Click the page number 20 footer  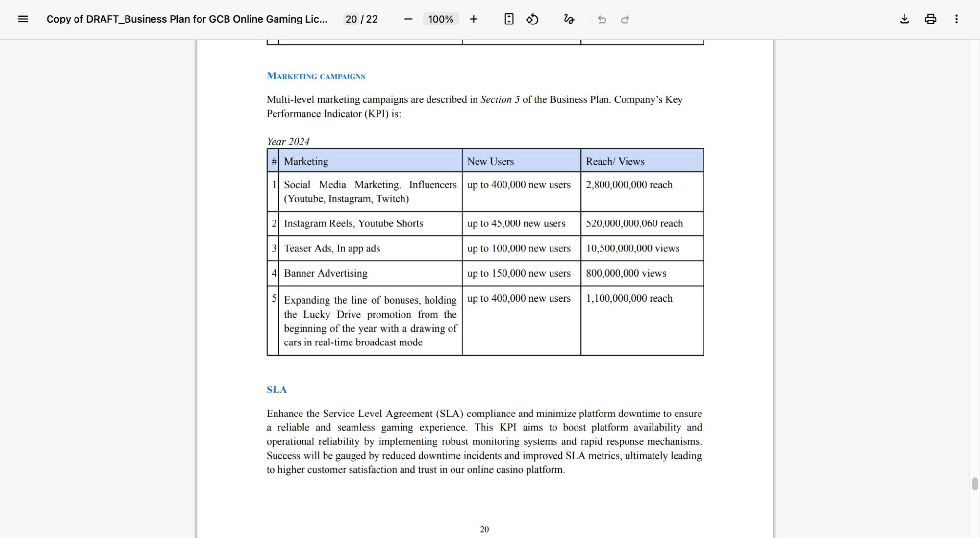(484, 529)
